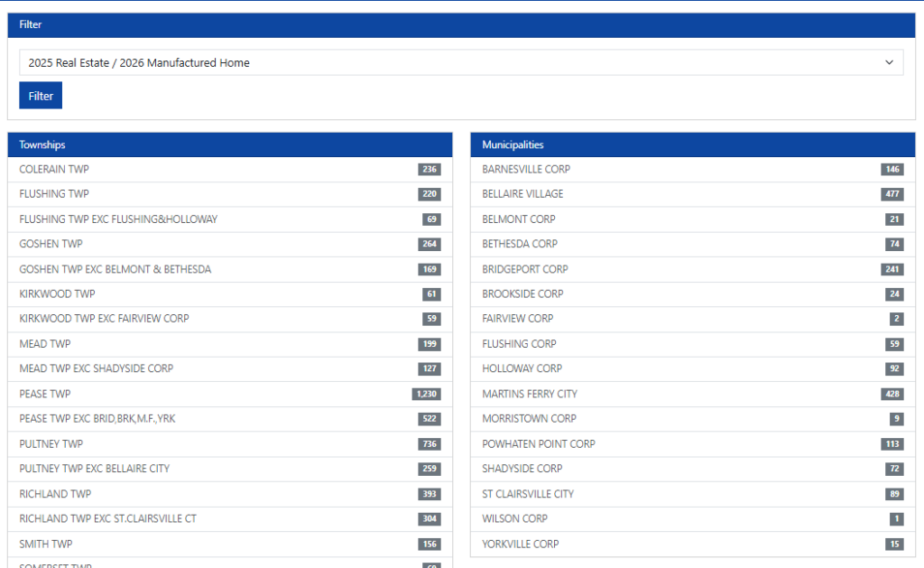Open RICHLAND TWP EXC ST.CLAIRSVILLE CT
924x568 pixels.
(x=107, y=518)
